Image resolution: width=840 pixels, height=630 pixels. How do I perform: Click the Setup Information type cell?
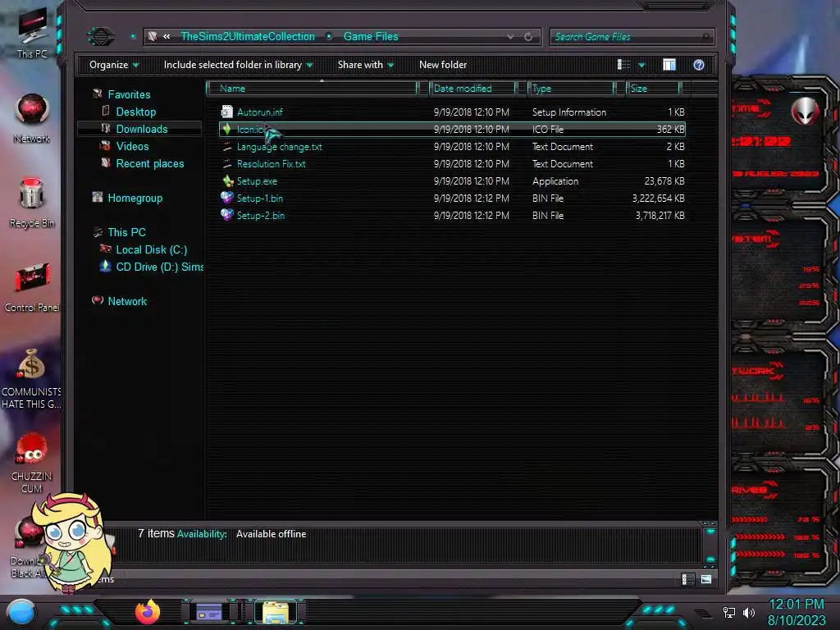pos(569,112)
